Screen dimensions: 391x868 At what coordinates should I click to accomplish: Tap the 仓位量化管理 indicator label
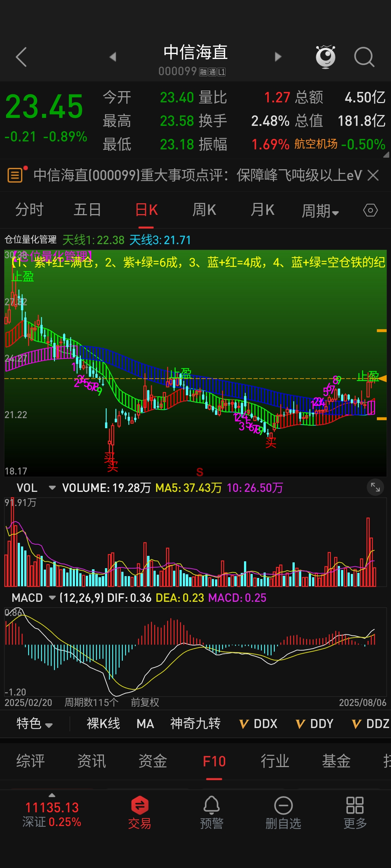[30, 239]
